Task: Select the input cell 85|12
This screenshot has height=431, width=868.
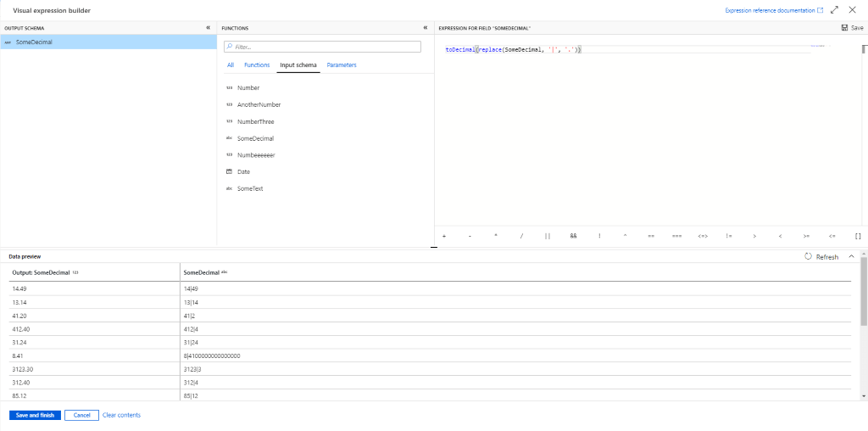Action: [516, 396]
